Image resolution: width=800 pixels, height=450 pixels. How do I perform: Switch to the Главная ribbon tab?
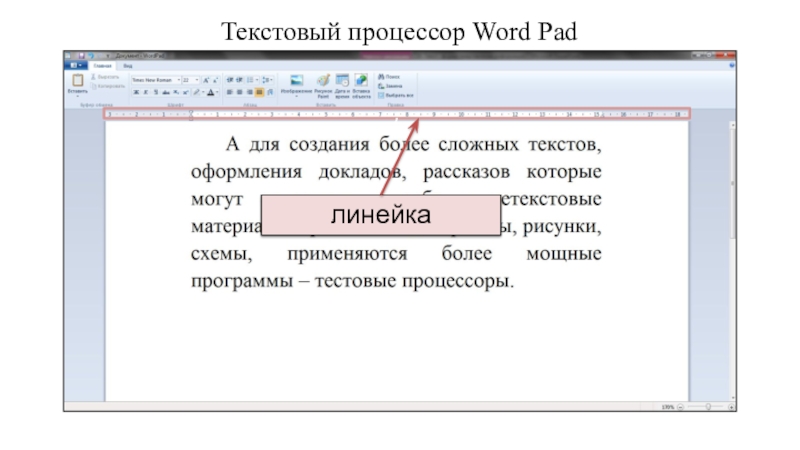[103, 66]
